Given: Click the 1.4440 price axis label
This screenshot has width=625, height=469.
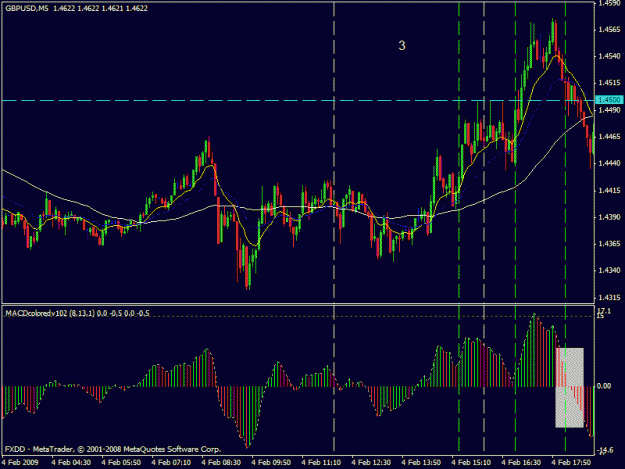Looking at the screenshot, I should click(x=610, y=163).
